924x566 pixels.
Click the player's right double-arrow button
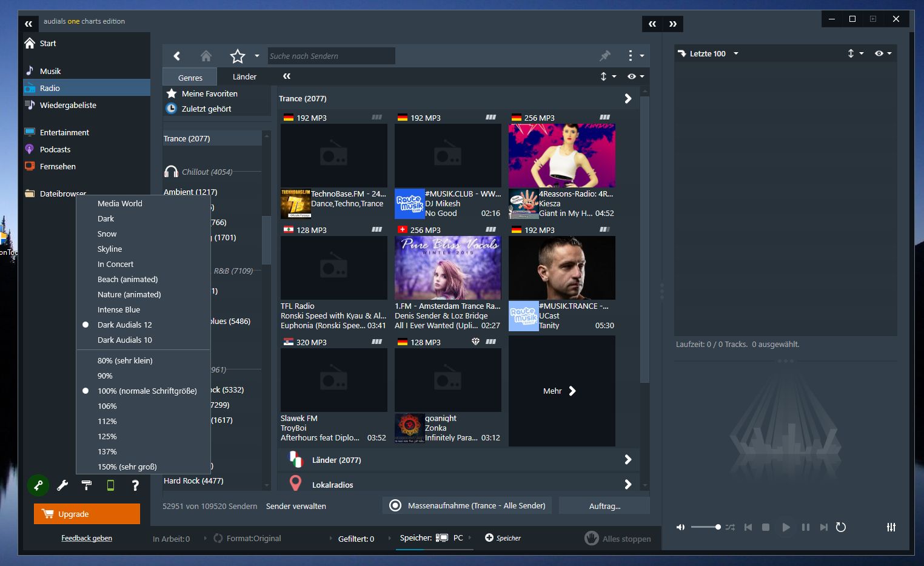coord(673,24)
